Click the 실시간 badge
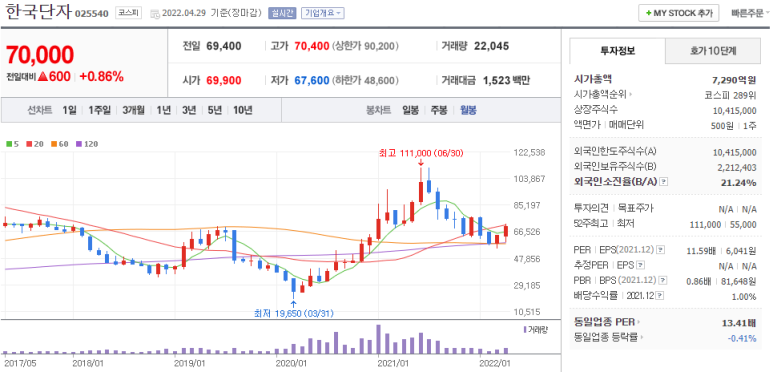 (x=282, y=13)
